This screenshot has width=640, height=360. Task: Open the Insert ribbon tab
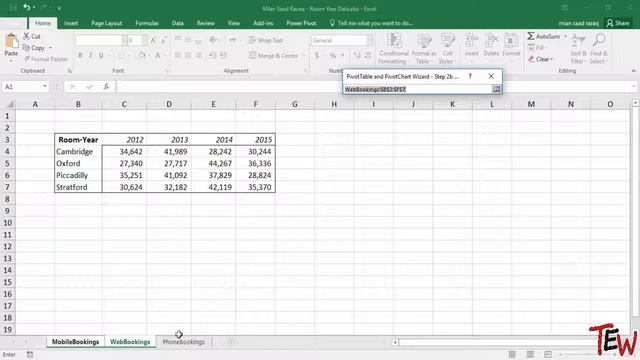point(71,23)
